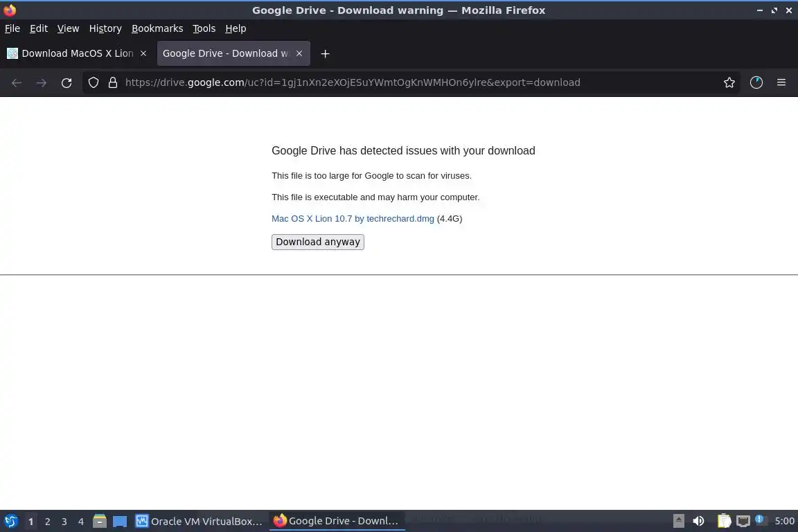Click the (4.4G) file size text

[x=450, y=218]
